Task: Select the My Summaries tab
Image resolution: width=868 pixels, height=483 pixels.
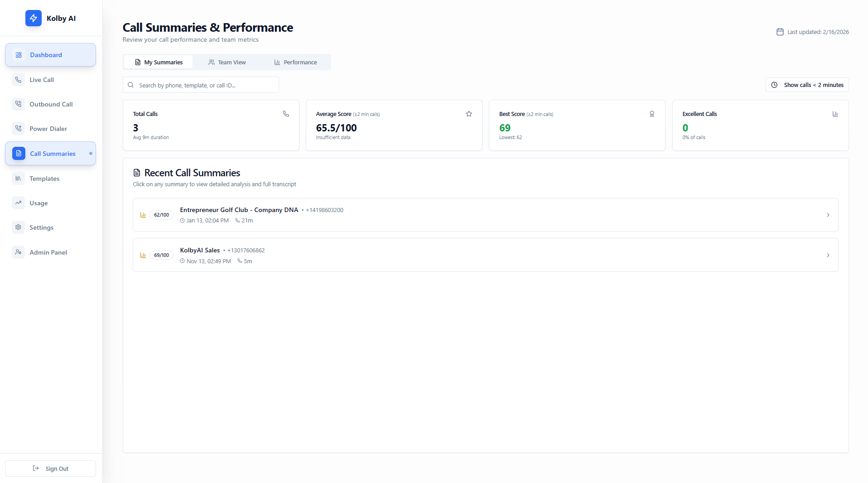Action: 158,62
